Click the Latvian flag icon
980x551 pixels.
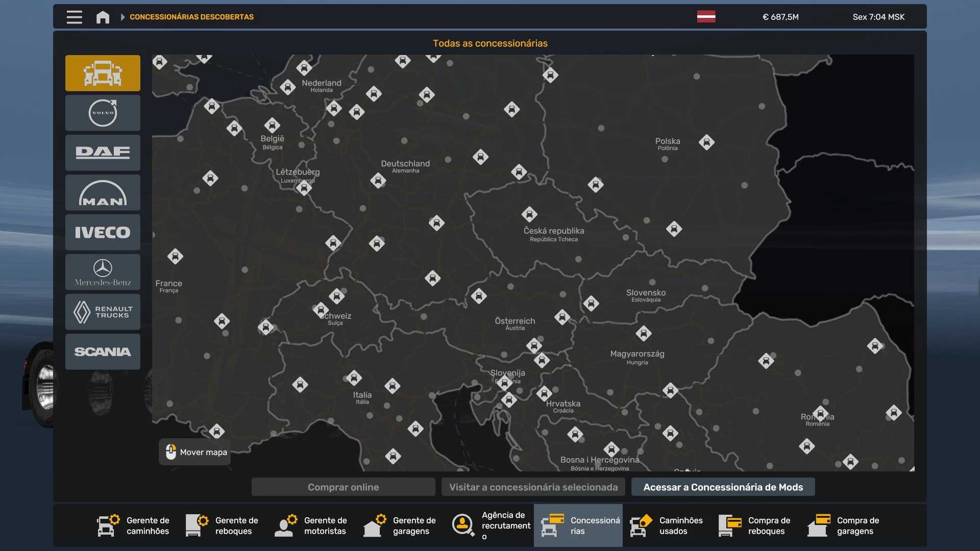click(706, 17)
